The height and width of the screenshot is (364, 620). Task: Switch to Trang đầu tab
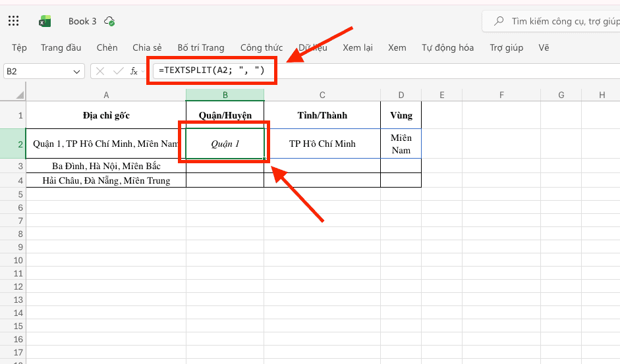(61, 48)
